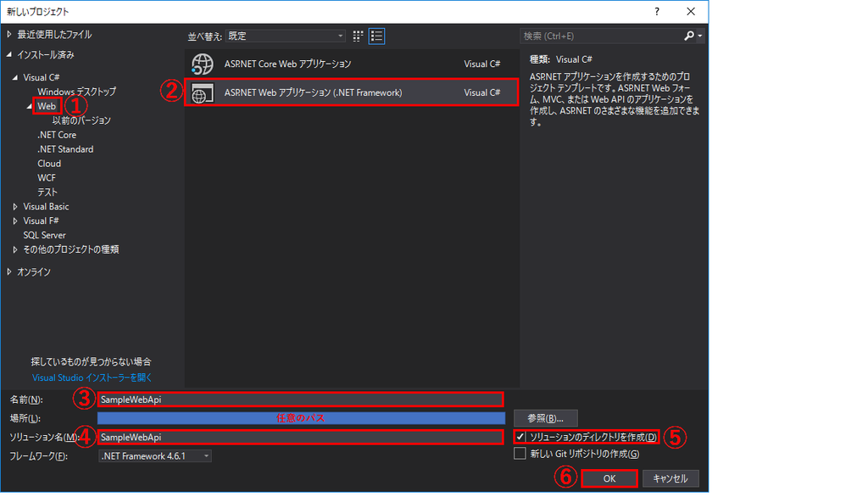Select the .NET Core category

coord(57,135)
